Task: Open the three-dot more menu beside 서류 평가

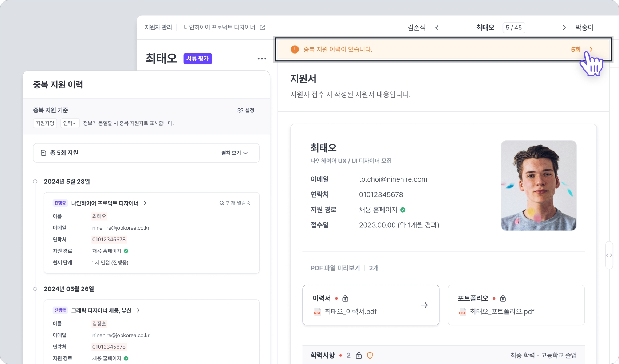Action: coord(262,59)
